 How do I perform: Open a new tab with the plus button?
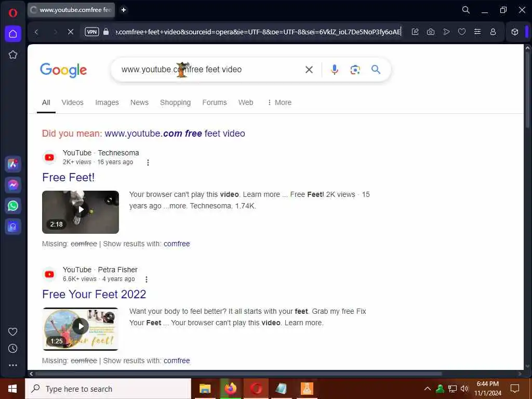click(124, 10)
